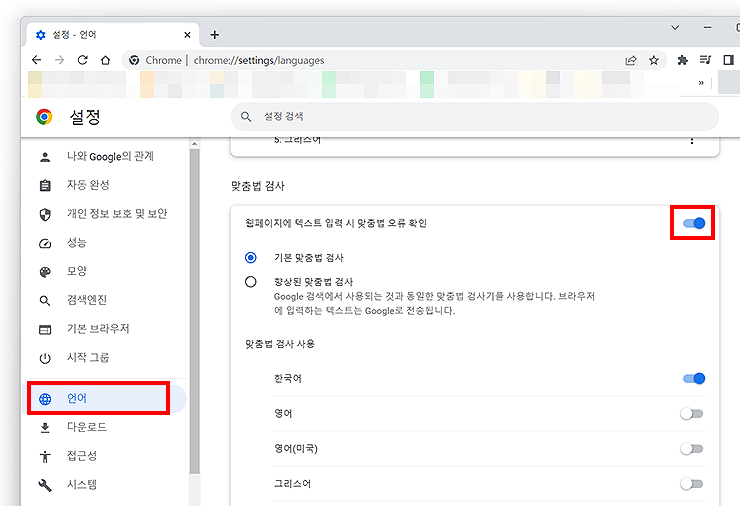Screen dimensions: 740x506
Task: Toggle the browser side panel icon
Action: (728, 60)
